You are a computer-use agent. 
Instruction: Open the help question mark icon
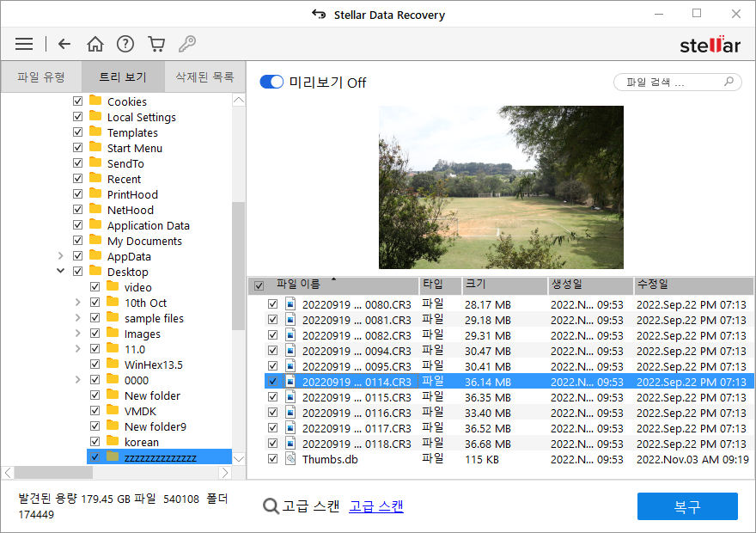125,44
